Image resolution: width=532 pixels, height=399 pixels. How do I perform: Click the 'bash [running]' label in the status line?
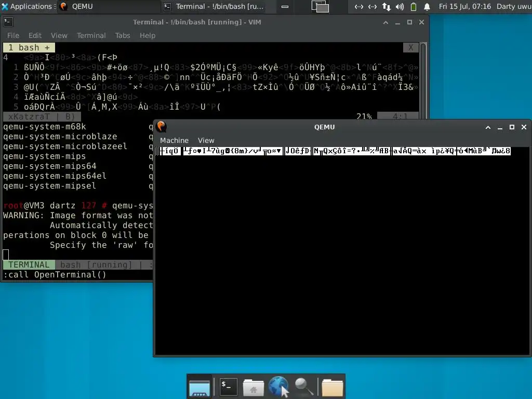point(96,264)
